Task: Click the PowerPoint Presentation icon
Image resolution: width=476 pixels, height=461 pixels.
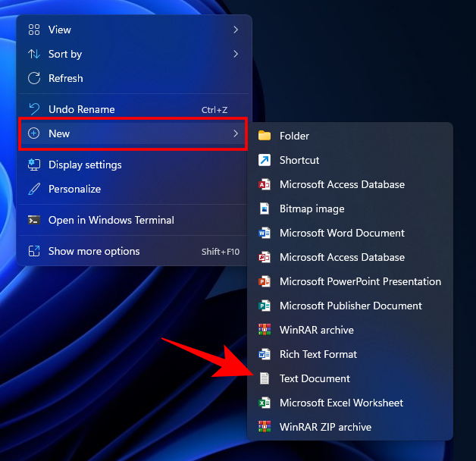Action: click(x=265, y=281)
